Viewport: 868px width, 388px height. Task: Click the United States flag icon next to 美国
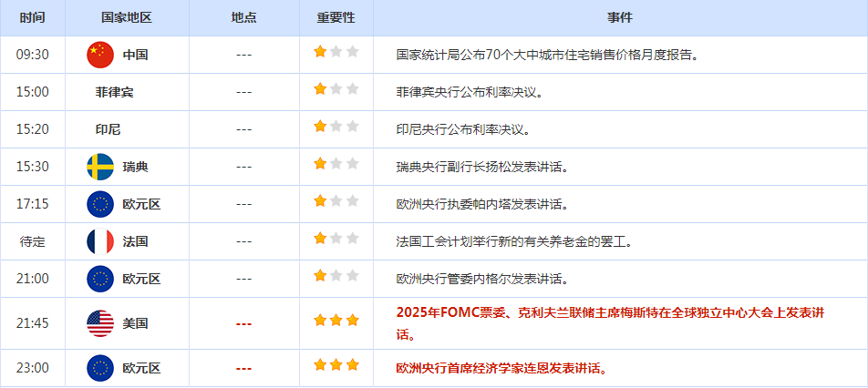[x=100, y=322]
